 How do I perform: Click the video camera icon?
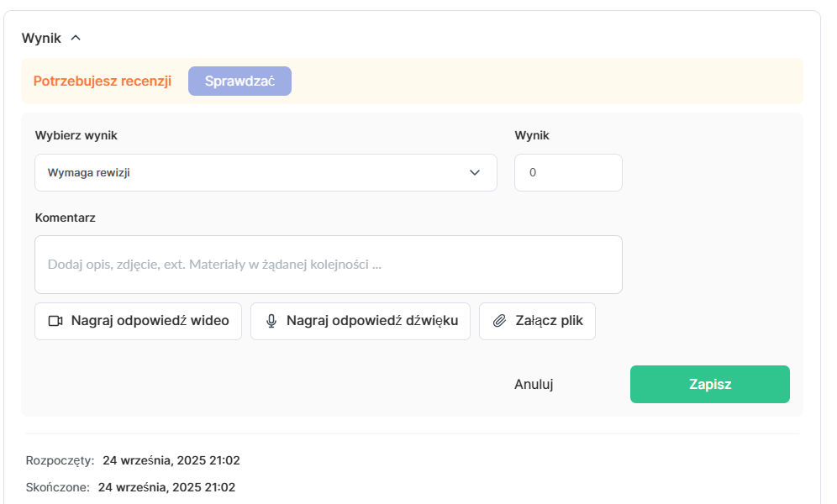(x=56, y=321)
